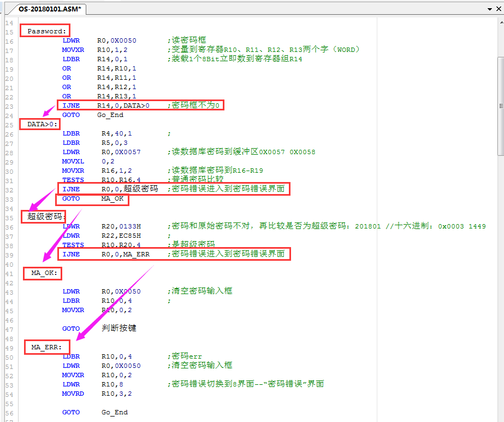
Task: Click operand R0,0X0057 on line 28
Action: click(121, 152)
